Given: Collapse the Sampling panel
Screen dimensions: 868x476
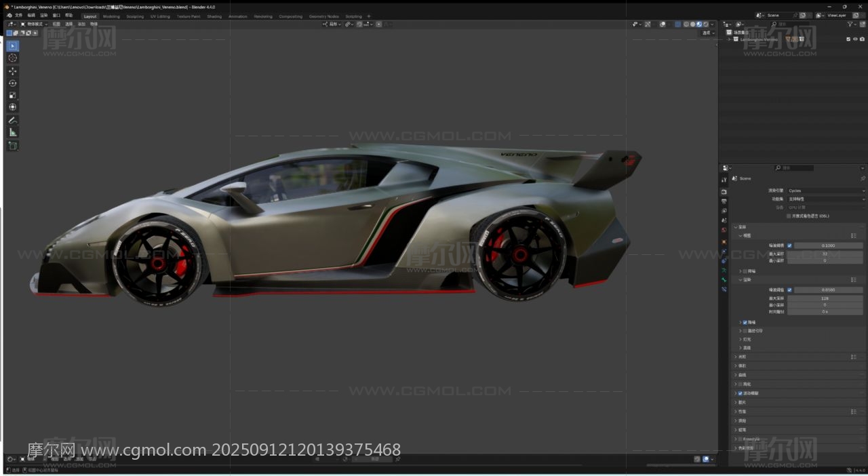Looking at the screenshot, I should pyautogui.click(x=735, y=227).
